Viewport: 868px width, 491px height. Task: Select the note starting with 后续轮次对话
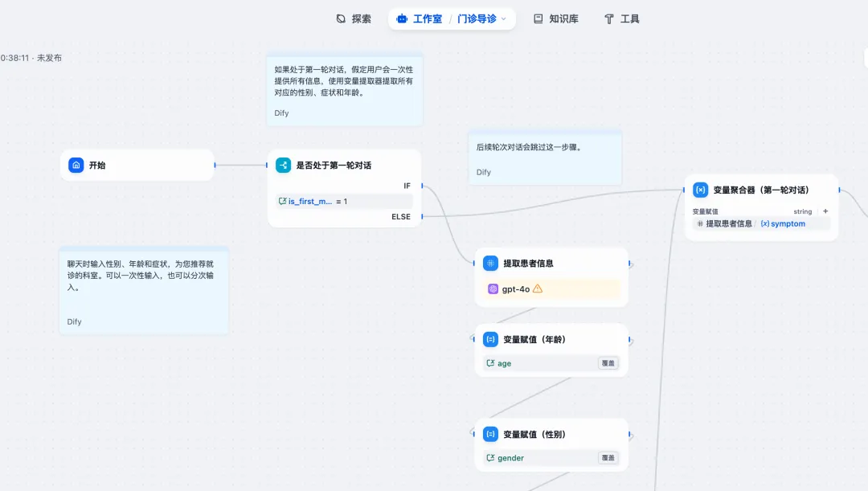(x=545, y=158)
